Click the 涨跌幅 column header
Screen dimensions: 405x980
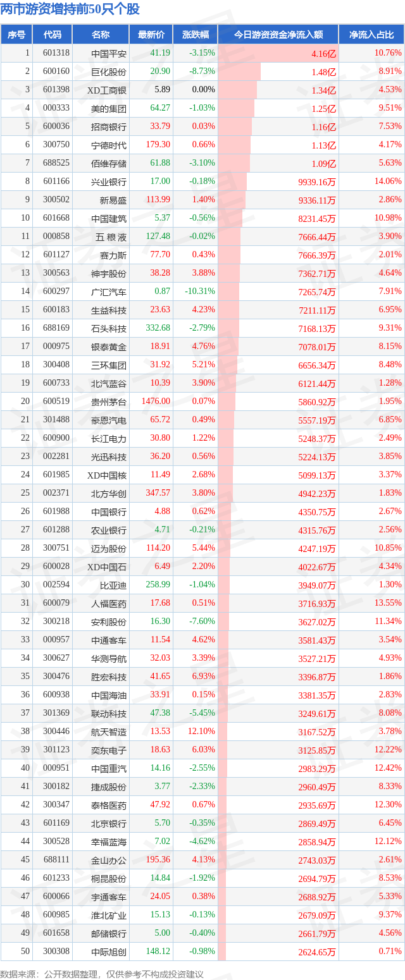[195, 35]
